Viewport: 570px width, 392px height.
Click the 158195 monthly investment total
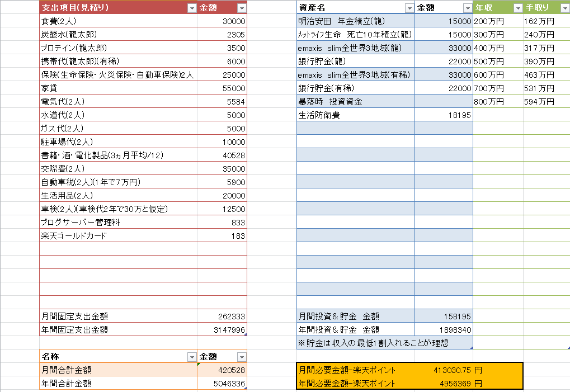click(444, 317)
